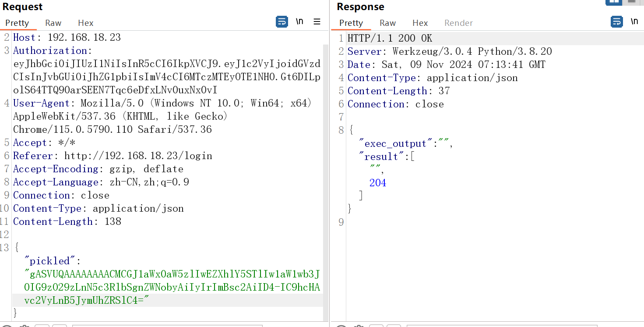
Task: Click the base64 payload starting gASVUQAAAAAAAAC
Action: (x=173, y=287)
